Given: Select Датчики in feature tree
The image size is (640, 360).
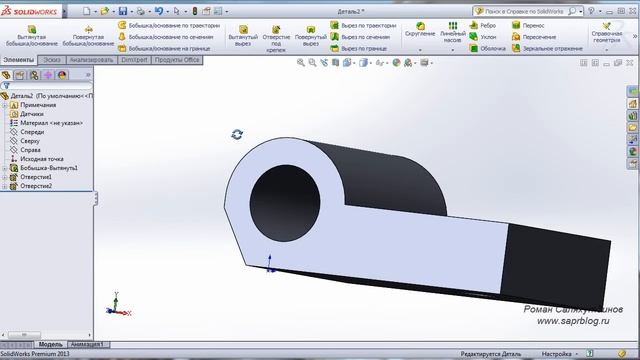Looking at the screenshot, I should (31, 114).
